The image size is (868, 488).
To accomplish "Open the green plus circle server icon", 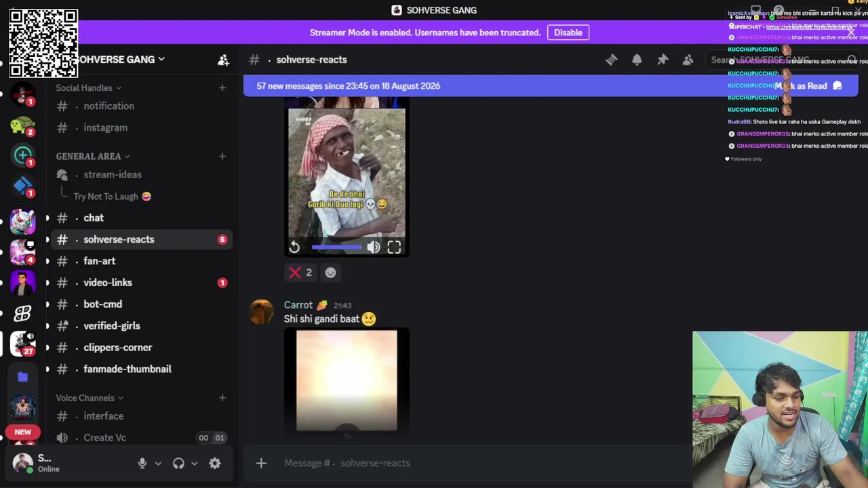I will tap(22, 155).
